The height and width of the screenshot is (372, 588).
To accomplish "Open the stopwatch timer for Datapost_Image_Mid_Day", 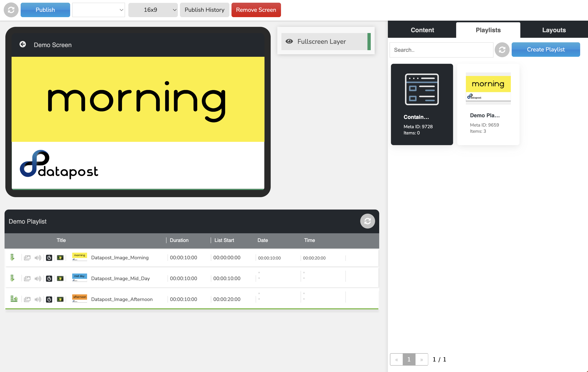I will click(49, 278).
